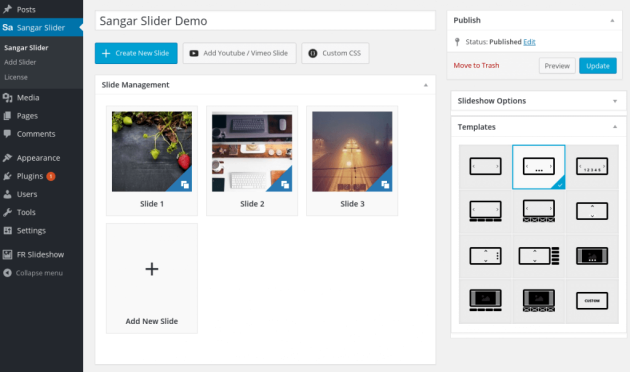Open Add Slider submenu item
Screen dimensions: 630x372
pos(20,62)
